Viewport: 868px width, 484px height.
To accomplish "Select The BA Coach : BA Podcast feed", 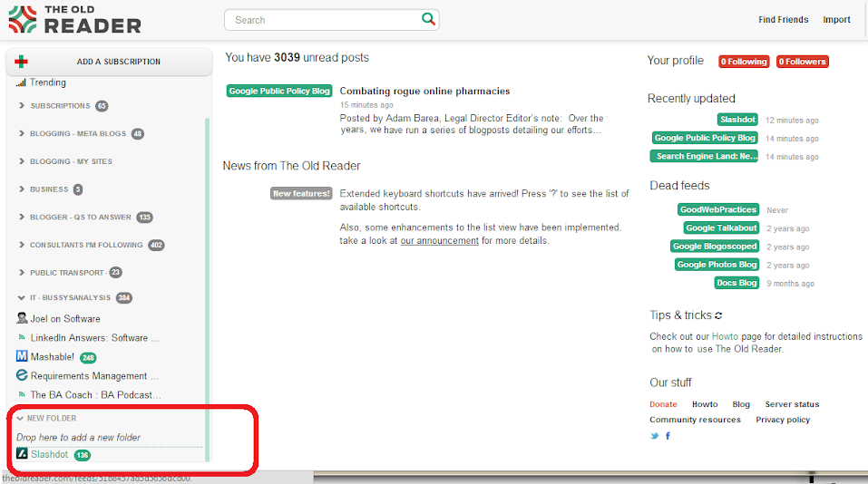I will pyautogui.click(x=96, y=395).
